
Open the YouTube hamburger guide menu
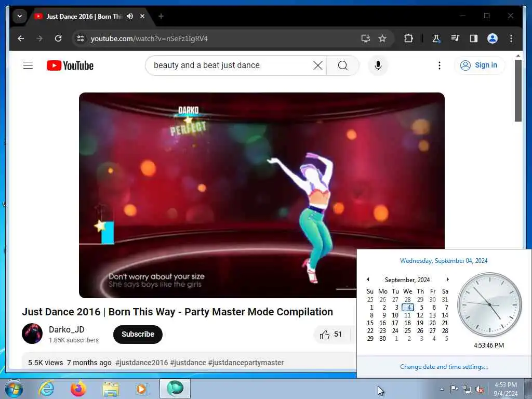point(28,65)
